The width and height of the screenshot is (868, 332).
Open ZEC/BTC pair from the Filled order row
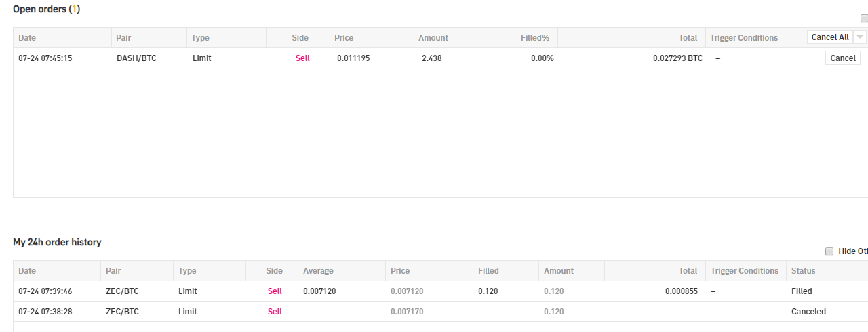pos(122,291)
